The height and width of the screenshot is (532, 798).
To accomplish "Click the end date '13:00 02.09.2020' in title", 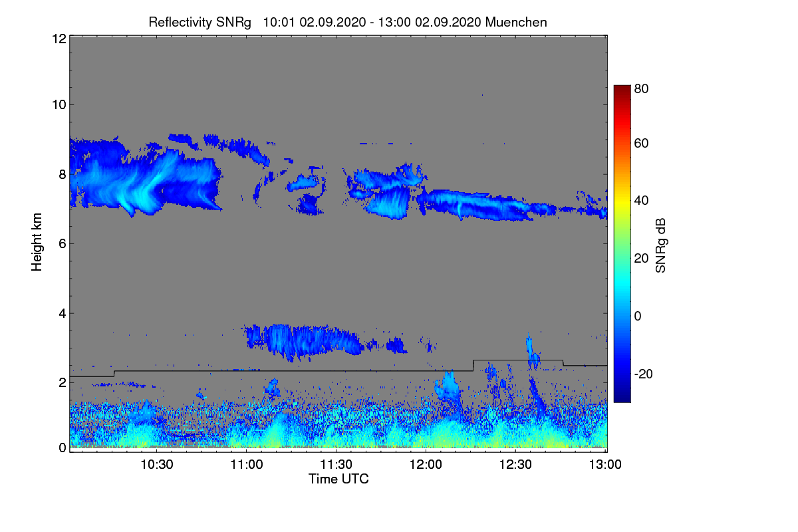I will 430,22.
